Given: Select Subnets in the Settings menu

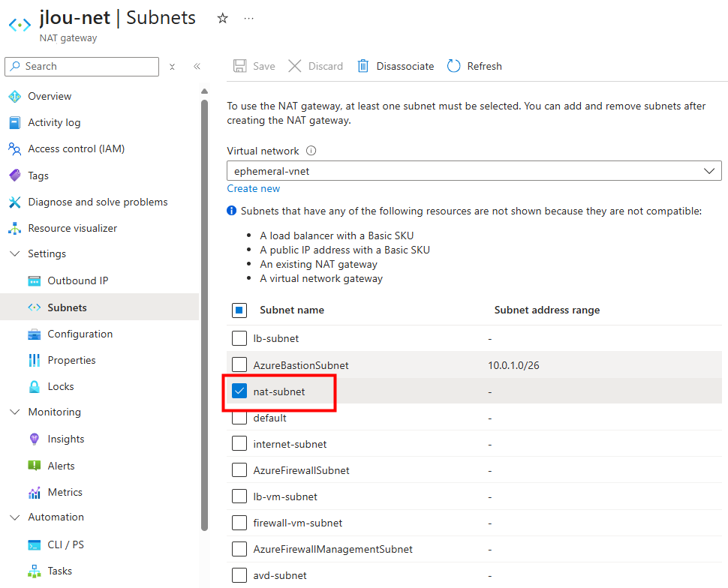Looking at the screenshot, I should pos(99,307).
